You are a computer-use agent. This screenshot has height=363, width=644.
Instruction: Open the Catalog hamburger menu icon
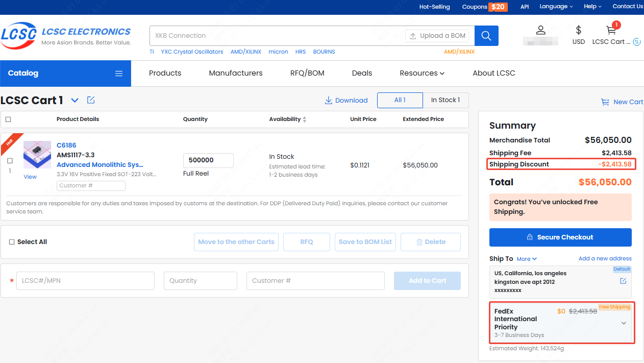click(119, 74)
